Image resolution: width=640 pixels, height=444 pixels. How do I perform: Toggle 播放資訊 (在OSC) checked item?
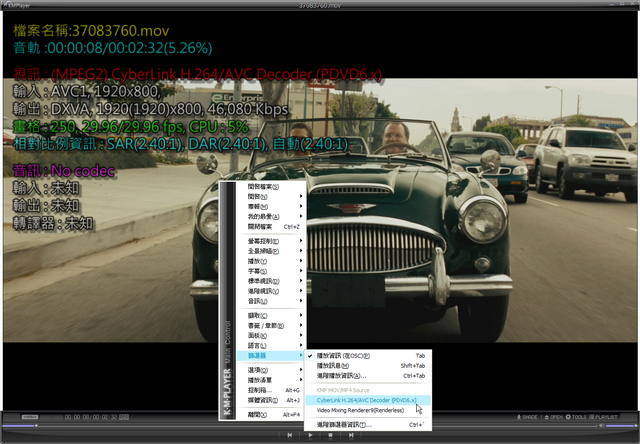[367, 355]
